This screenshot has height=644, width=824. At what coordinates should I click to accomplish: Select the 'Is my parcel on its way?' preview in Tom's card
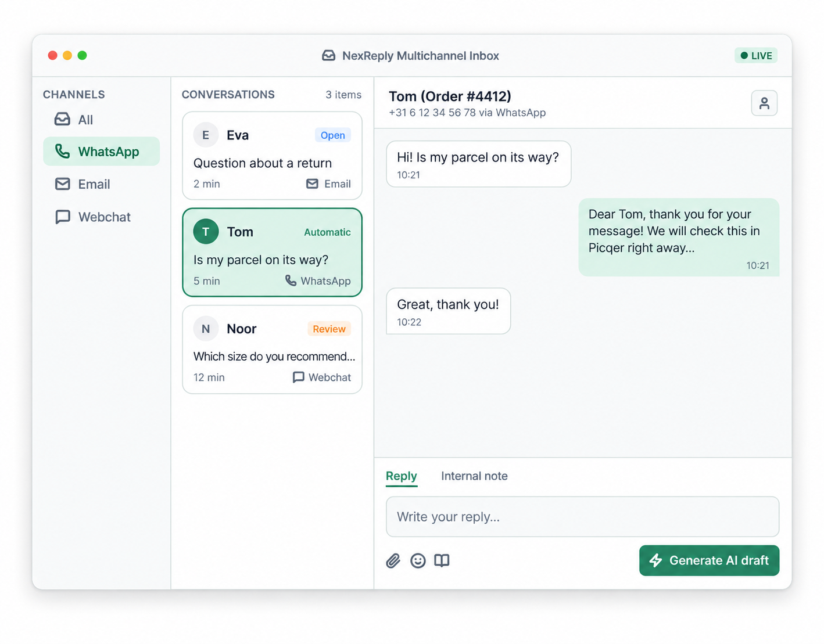tap(261, 260)
